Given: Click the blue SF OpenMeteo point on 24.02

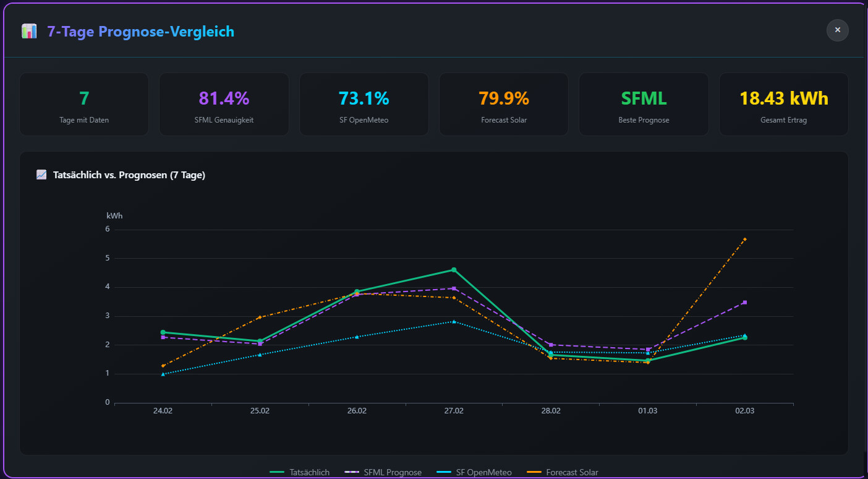Looking at the screenshot, I should pos(163,374).
